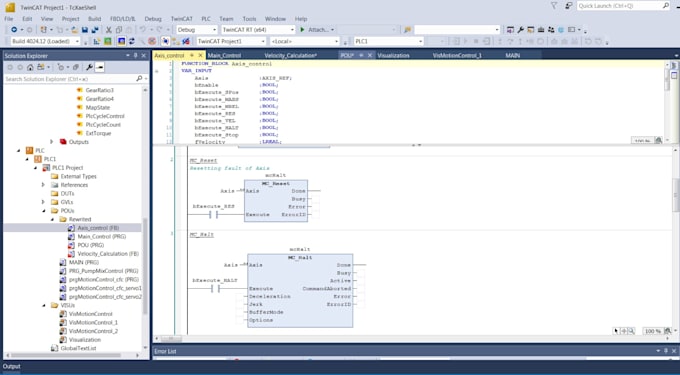
Task: Switch to the VisMotionControl_1 tab
Action: tap(457, 55)
